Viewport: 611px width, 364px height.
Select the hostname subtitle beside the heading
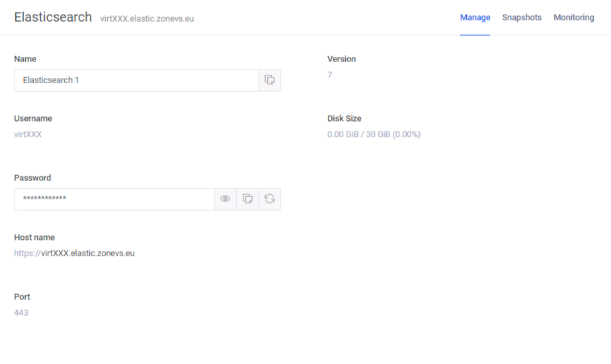[147, 19]
